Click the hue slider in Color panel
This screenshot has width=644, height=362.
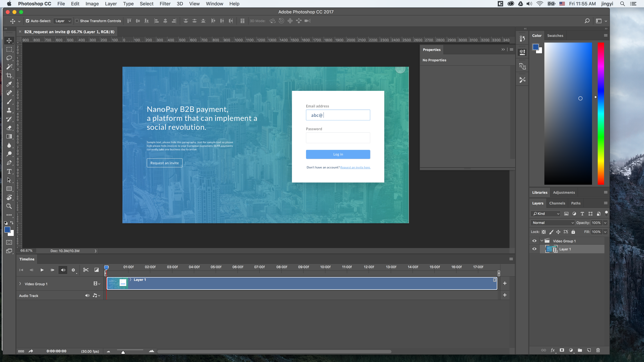click(x=601, y=113)
